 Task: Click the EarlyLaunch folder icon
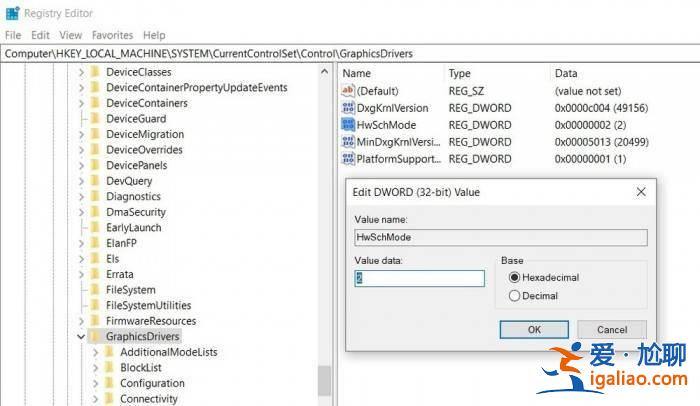tap(95, 227)
